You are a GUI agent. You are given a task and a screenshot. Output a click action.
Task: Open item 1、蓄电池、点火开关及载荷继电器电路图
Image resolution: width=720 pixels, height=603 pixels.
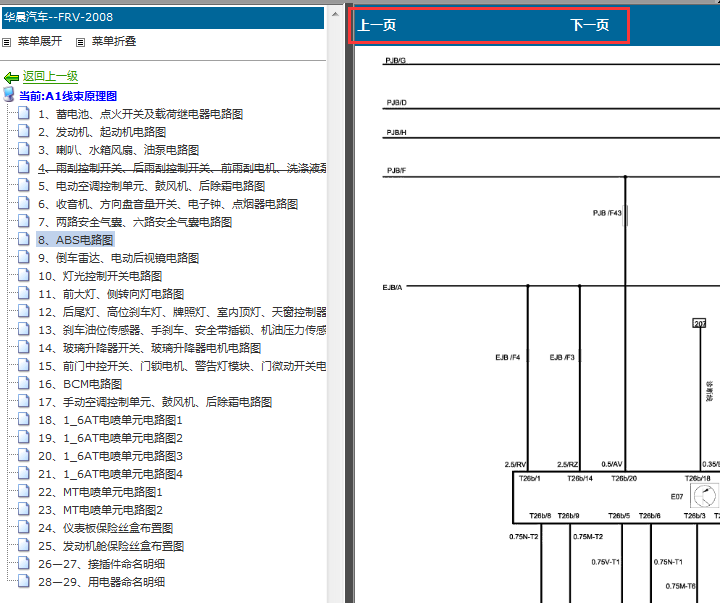pyautogui.click(x=141, y=114)
